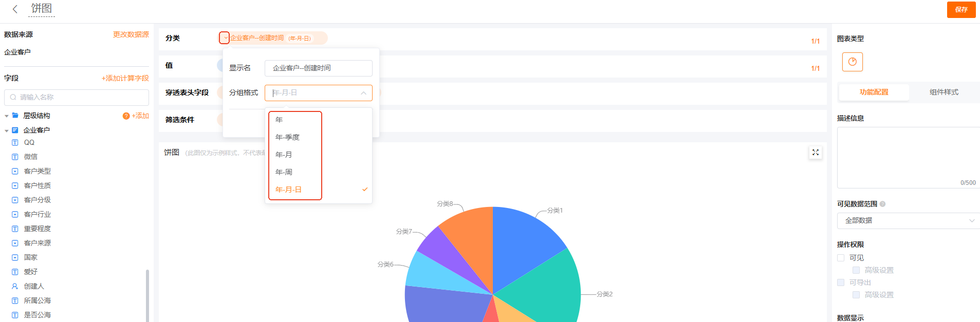Click the 层级结构 folder icon

[15, 116]
